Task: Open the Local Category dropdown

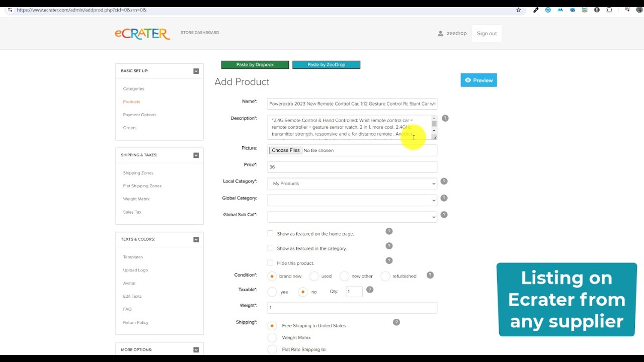Action: click(x=352, y=184)
